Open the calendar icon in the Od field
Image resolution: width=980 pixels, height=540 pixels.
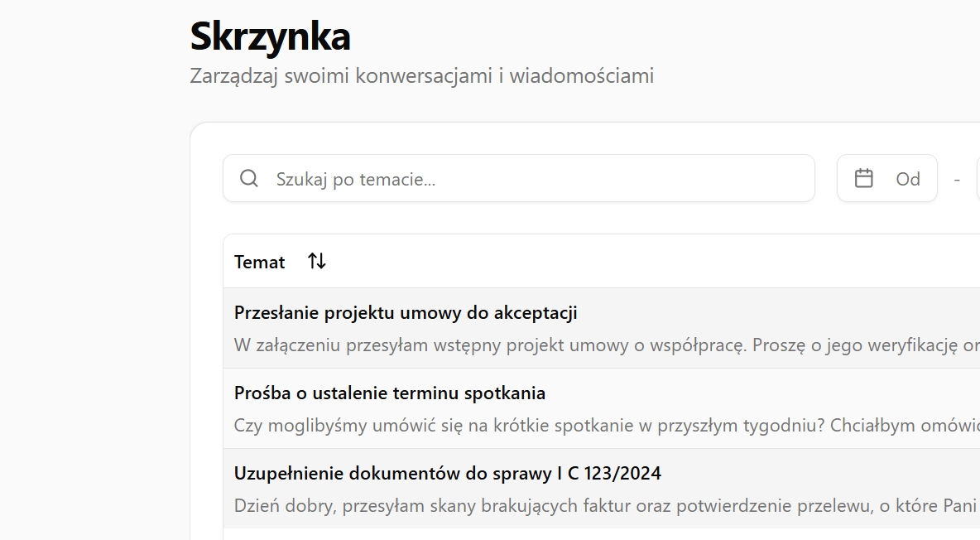[863, 178]
